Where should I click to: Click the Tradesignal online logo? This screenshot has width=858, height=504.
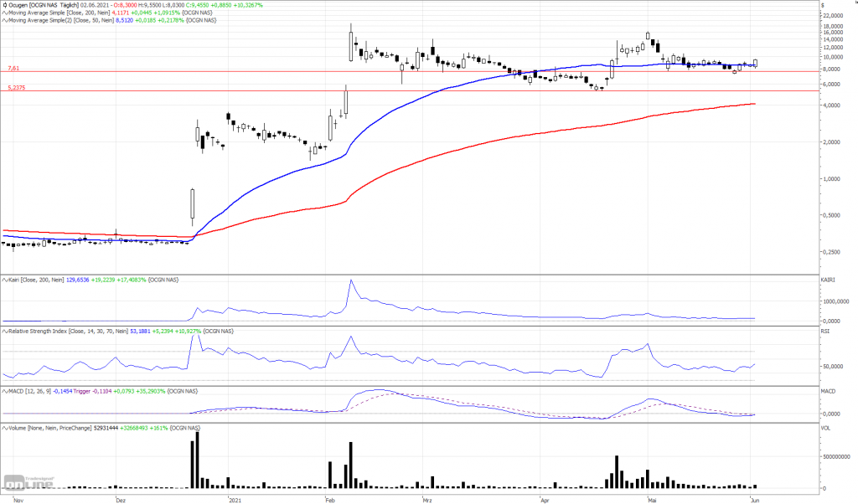point(28,483)
